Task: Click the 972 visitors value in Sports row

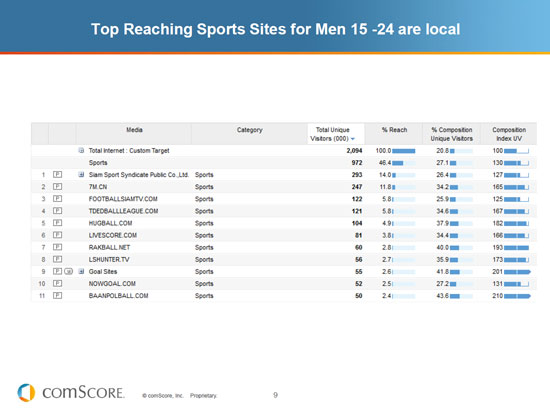Action: (357, 163)
